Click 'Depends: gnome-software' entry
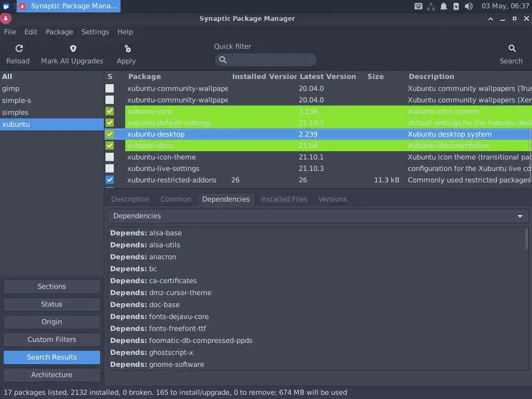 (157, 364)
